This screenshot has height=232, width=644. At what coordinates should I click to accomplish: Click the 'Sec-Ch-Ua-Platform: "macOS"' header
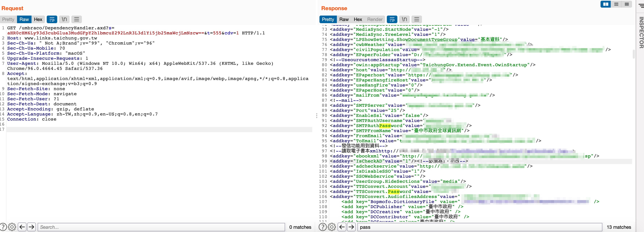tap(46, 53)
